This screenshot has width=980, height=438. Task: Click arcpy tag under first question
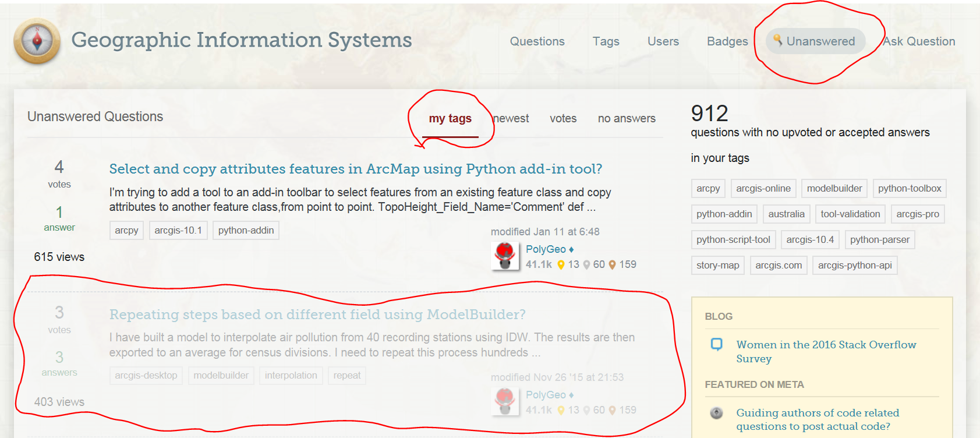click(126, 231)
